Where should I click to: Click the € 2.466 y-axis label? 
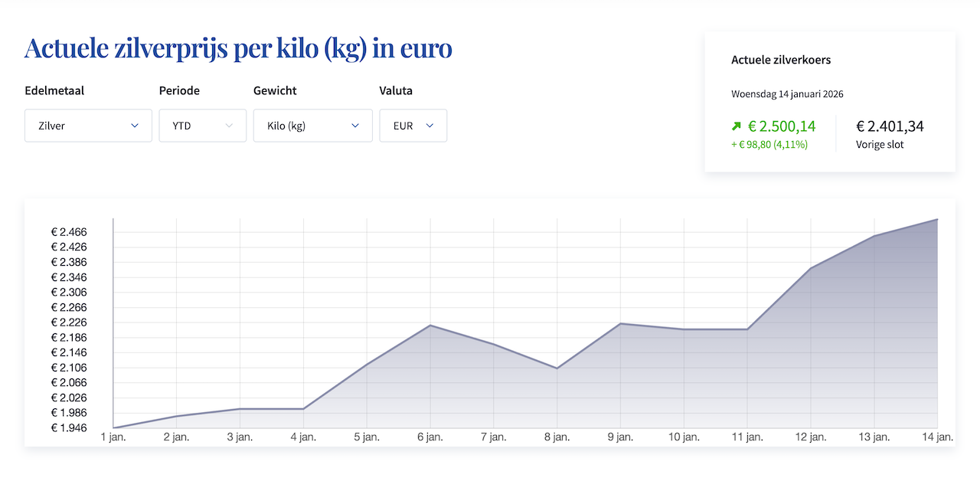[69, 232]
